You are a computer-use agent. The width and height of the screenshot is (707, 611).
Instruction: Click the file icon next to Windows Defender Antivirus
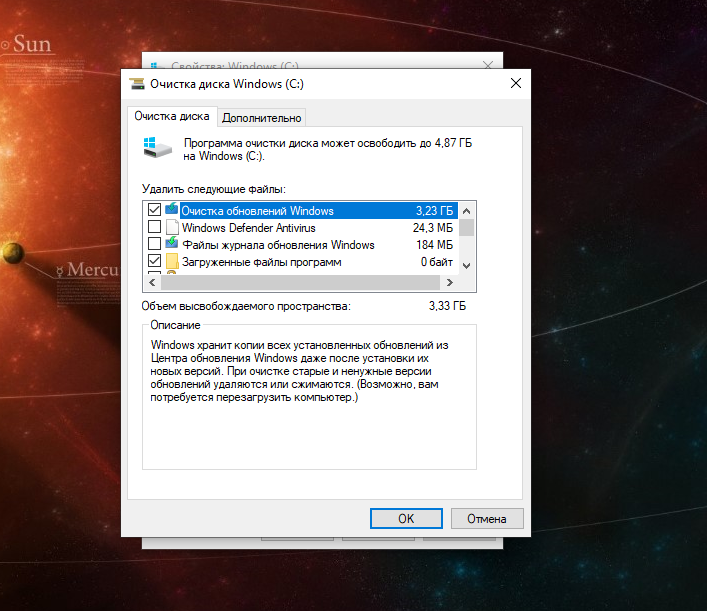[172, 227]
